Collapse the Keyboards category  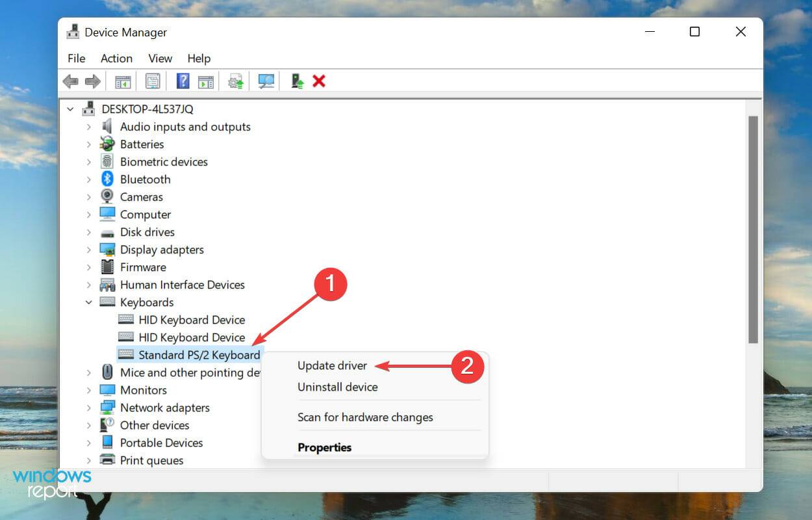(90, 302)
